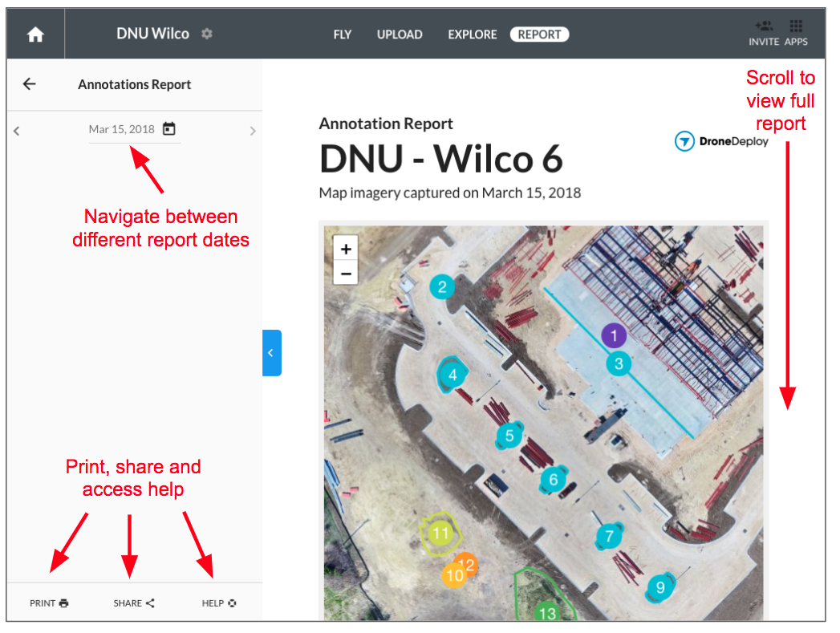The image size is (840, 633).
Task: Select annotation marker 3 on the map
Action: click(x=619, y=363)
